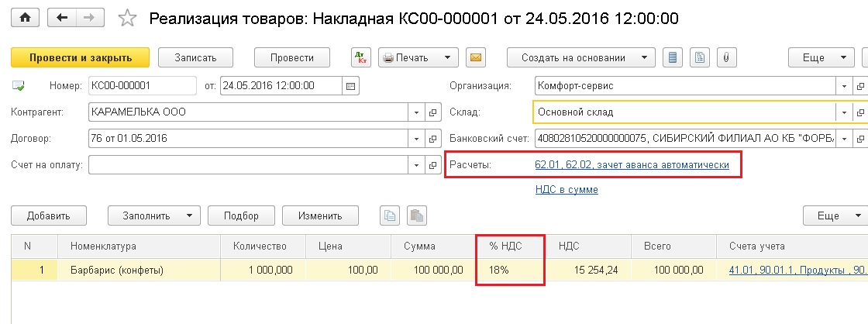Navigate back with the left arrow

[x=62, y=19]
